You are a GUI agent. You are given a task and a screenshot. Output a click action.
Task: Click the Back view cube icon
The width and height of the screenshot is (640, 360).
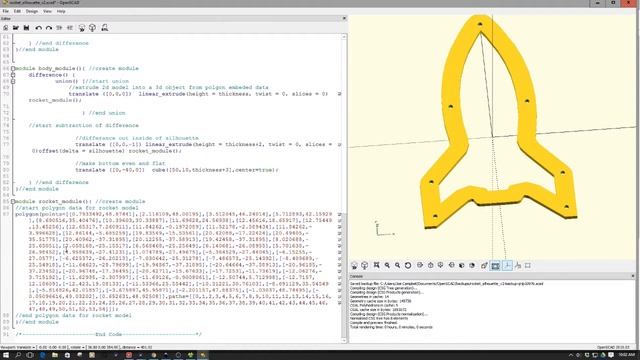coord(472,265)
